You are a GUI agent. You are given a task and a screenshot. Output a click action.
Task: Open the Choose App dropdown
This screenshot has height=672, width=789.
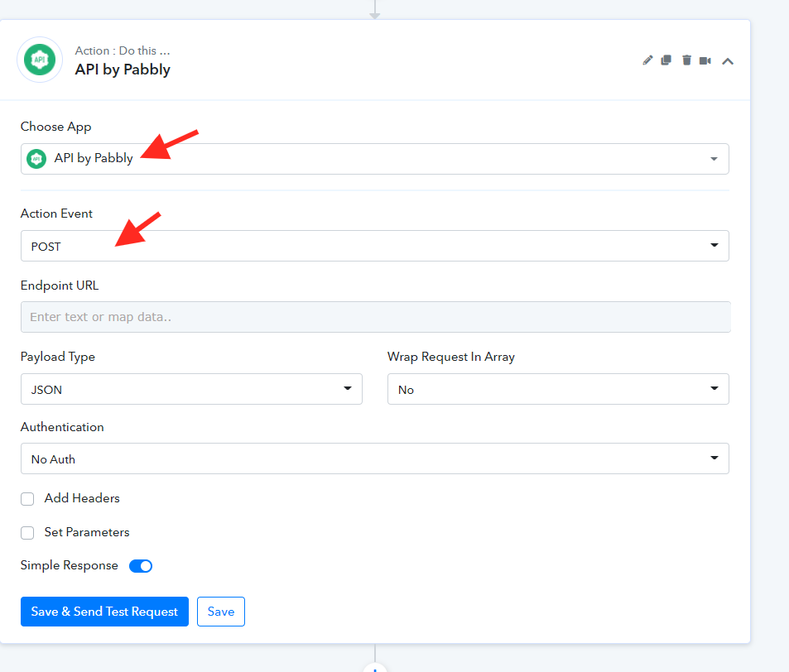[375, 159]
